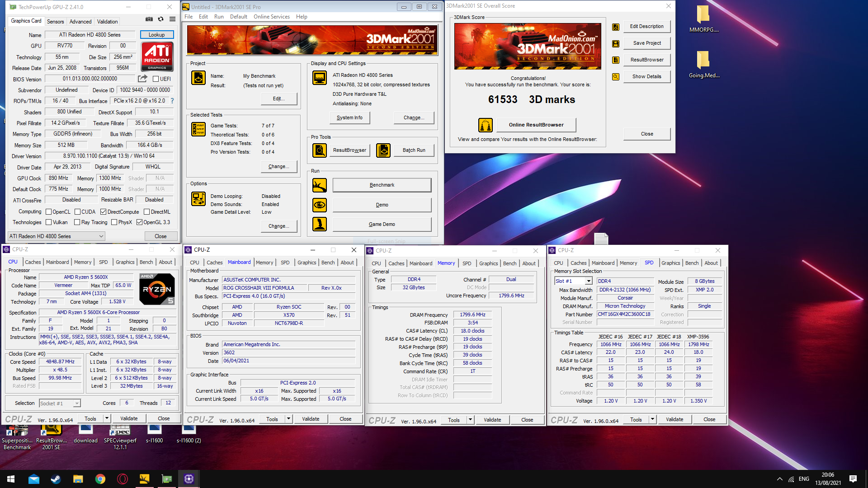Toggle the CUDA checkbox
The width and height of the screenshot is (868, 488).
(77, 212)
